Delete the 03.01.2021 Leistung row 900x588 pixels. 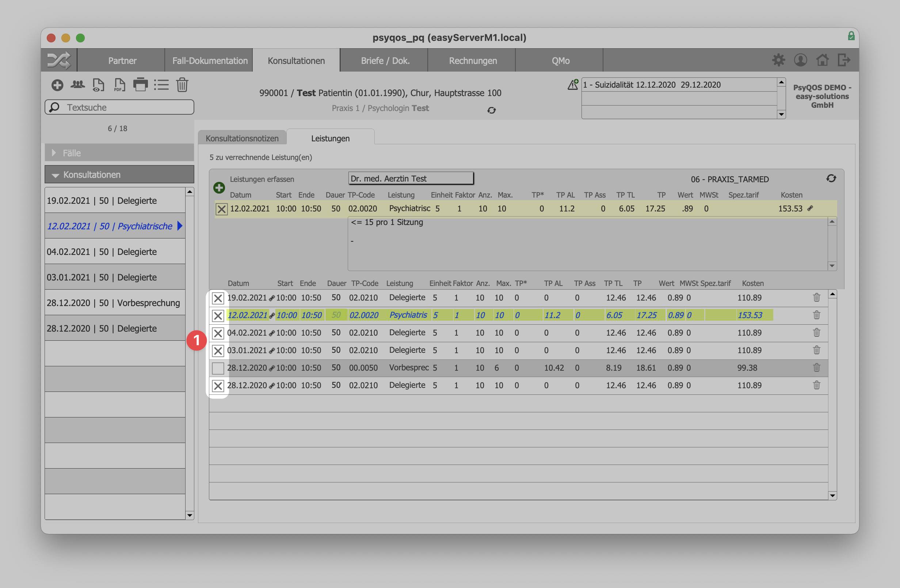tap(816, 350)
